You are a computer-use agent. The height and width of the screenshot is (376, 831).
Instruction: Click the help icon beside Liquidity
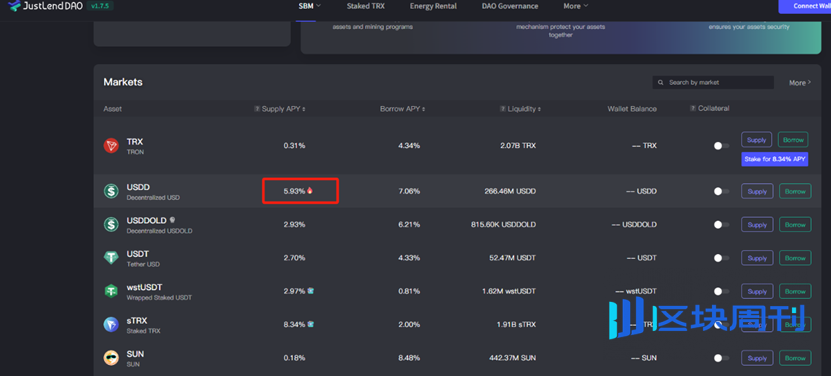(502, 109)
